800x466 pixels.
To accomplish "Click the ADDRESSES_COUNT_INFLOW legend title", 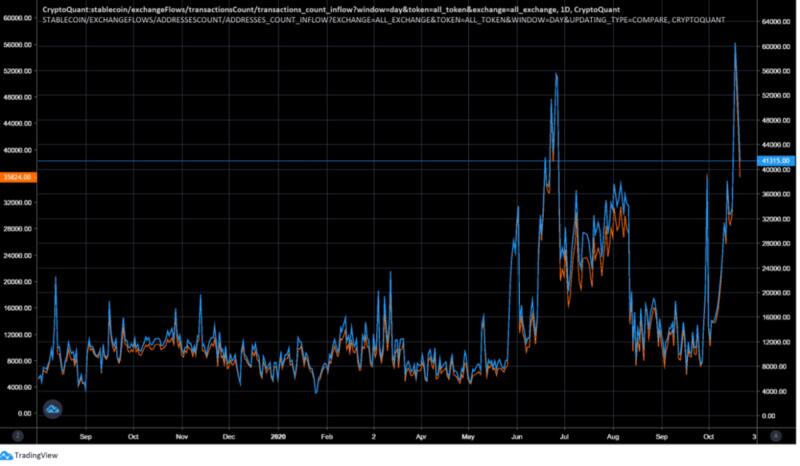I will click(x=384, y=20).
